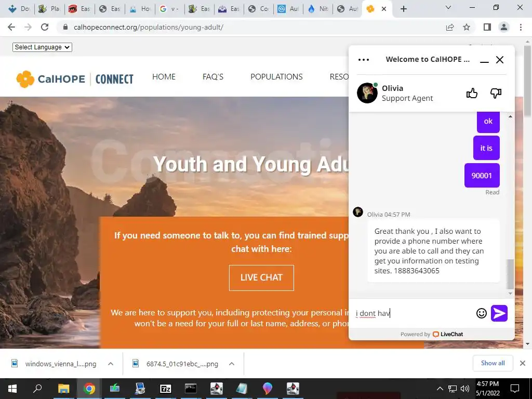Click the CalHOPE Connect logo

[75, 79]
